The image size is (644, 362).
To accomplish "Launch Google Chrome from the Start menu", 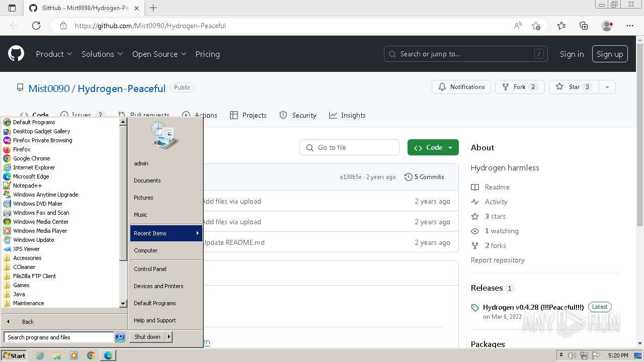I will [31, 158].
